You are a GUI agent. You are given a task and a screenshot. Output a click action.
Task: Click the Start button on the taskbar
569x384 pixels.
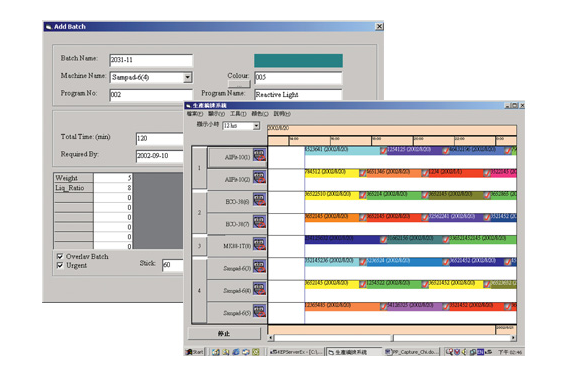click(195, 352)
